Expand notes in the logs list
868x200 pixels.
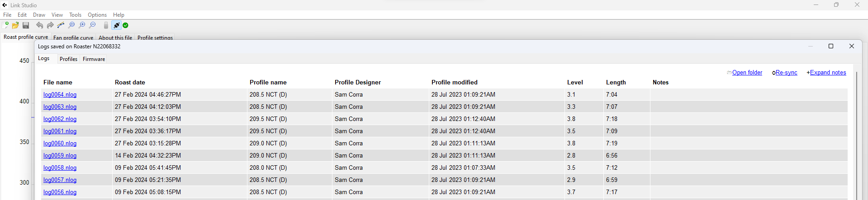point(828,72)
